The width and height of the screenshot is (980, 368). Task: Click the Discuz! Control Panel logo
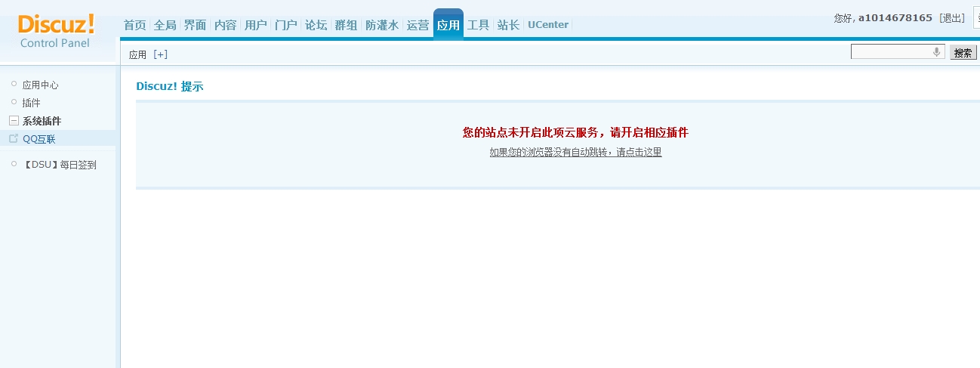(56, 30)
